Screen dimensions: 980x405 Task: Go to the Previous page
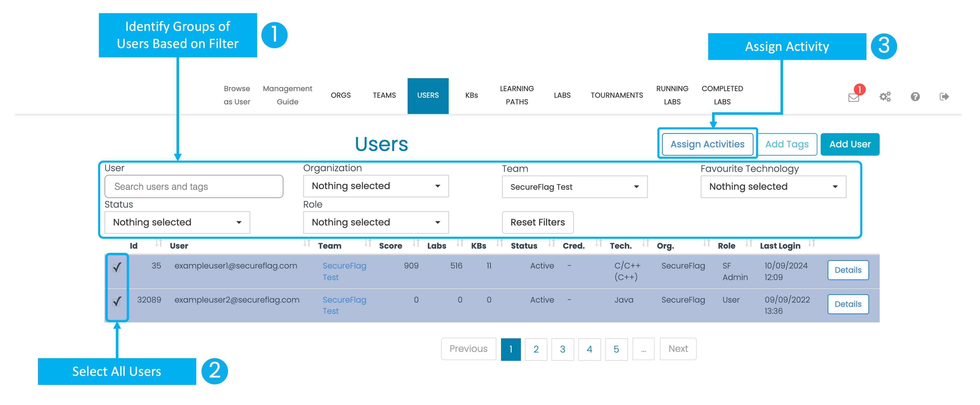coord(468,349)
